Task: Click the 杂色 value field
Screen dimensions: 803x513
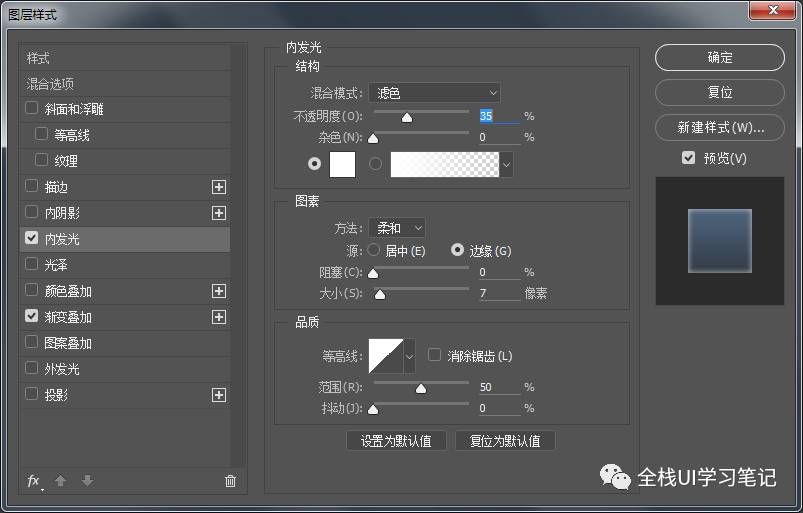Action: tap(499, 137)
